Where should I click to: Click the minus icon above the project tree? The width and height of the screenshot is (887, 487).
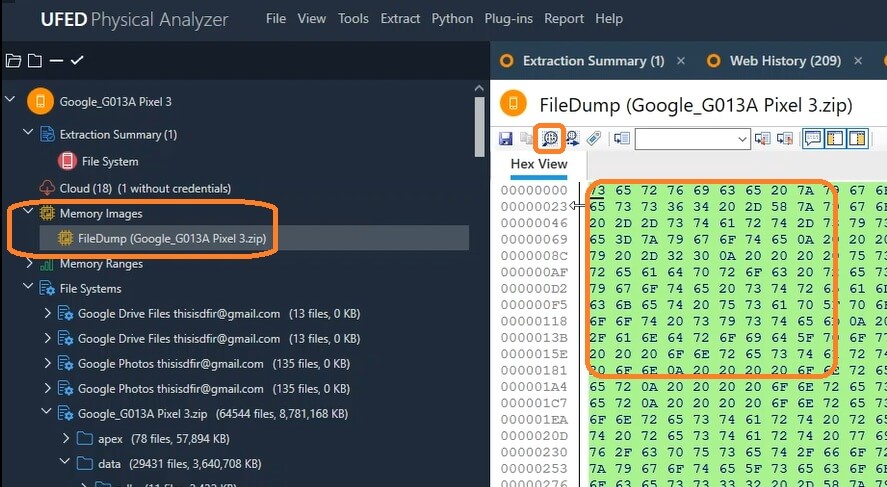point(56,61)
